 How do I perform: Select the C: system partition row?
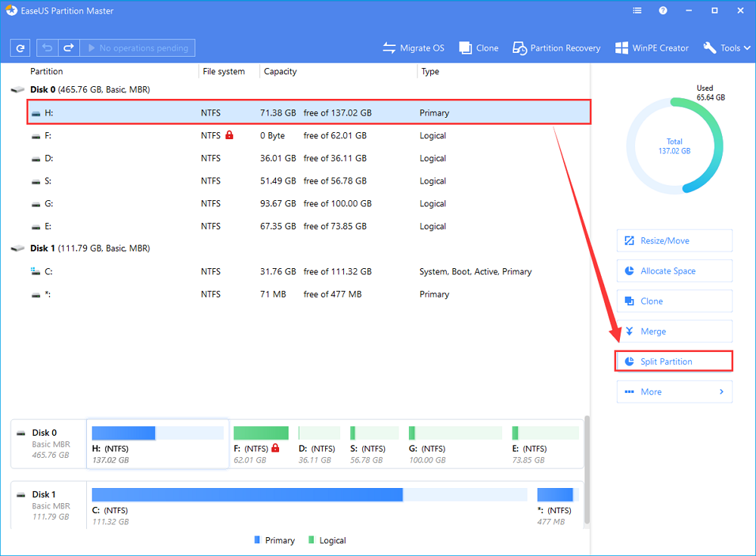[x=308, y=271]
